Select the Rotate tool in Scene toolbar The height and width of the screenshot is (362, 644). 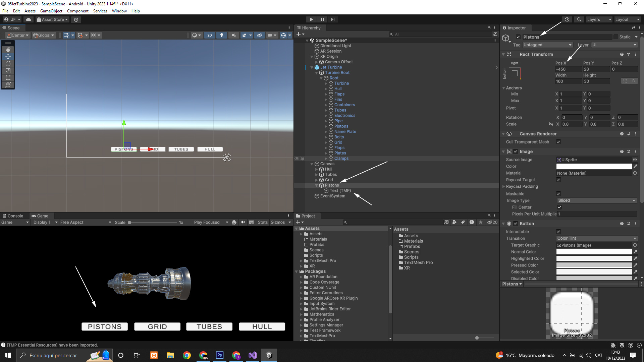[x=8, y=64]
